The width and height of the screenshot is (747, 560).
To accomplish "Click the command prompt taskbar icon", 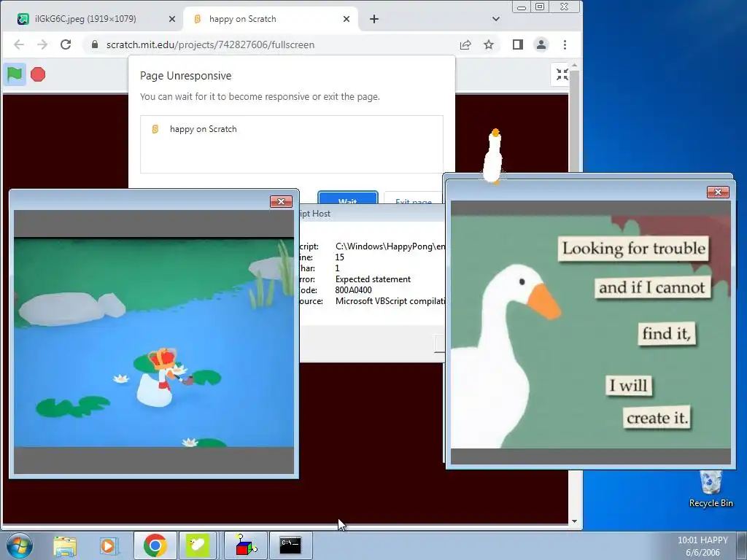I will click(x=290, y=545).
